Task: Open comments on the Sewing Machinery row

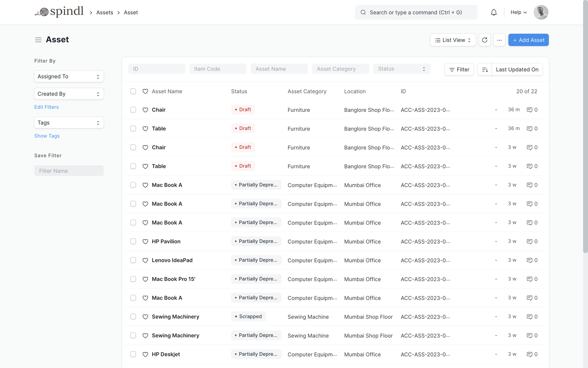Action: point(530,317)
